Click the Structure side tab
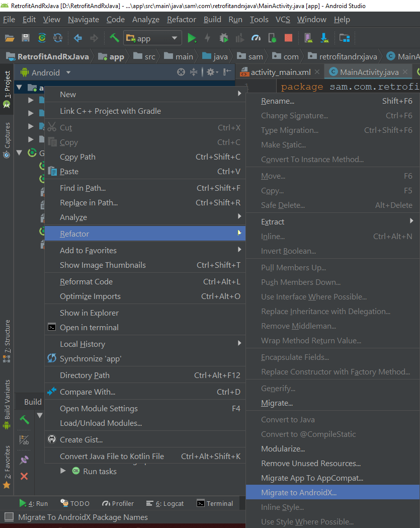Screen dimensions: 420x528 point(7,341)
